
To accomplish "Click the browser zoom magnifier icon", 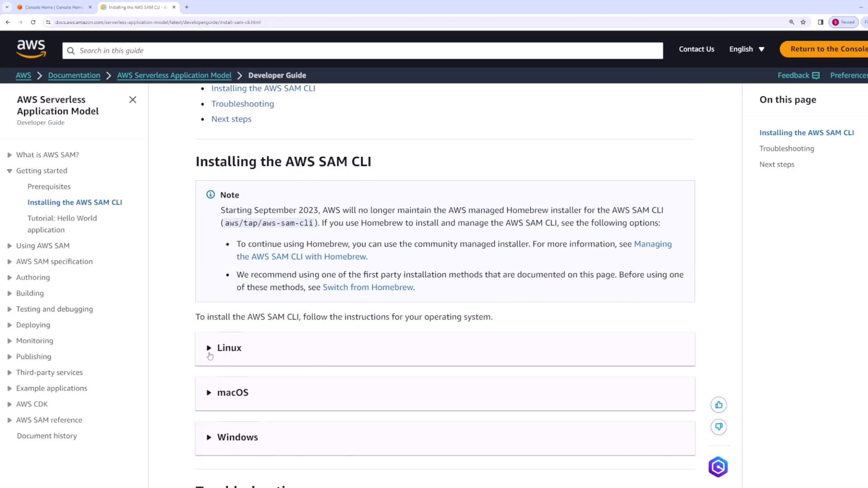I will pos(792,22).
